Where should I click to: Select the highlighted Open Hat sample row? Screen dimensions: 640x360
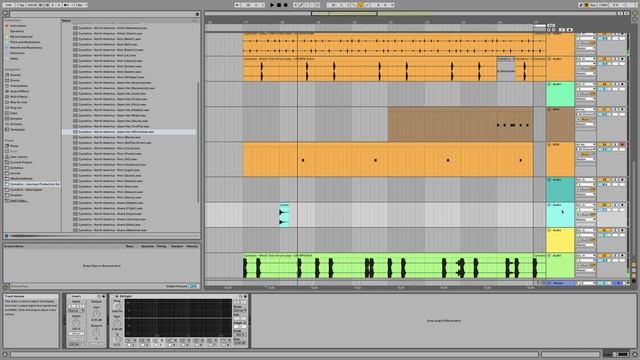(x=129, y=132)
